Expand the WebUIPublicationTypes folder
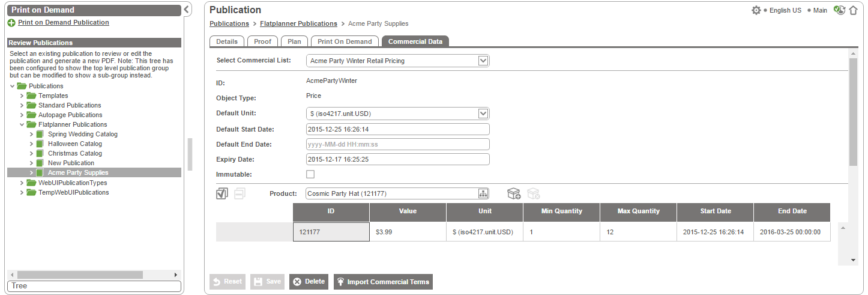 click(22, 183)
